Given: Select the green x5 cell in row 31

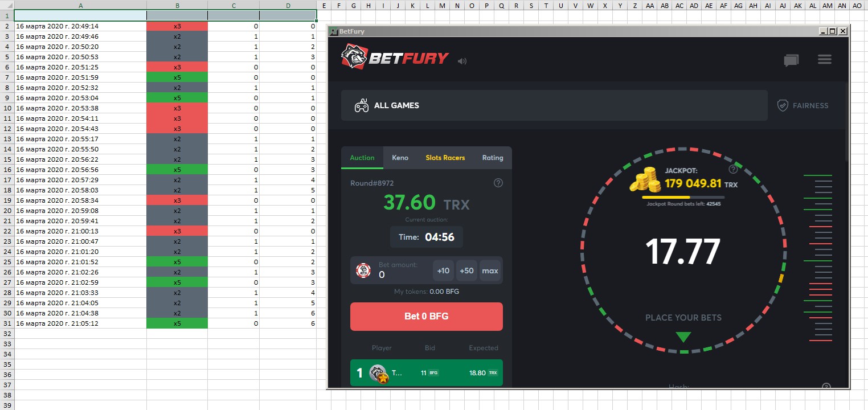Looking at the screenshot, I should pyautogui.click(x=177, y=323).
